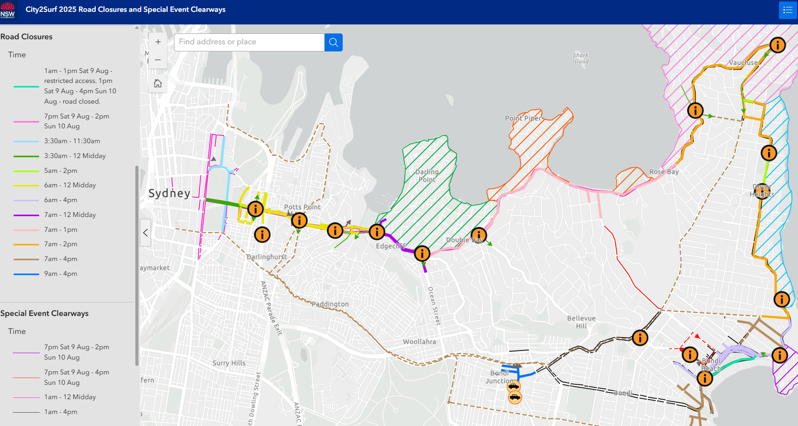Click the search magnifier button
The height and width of the screenshot is (426, 798).
333,42
